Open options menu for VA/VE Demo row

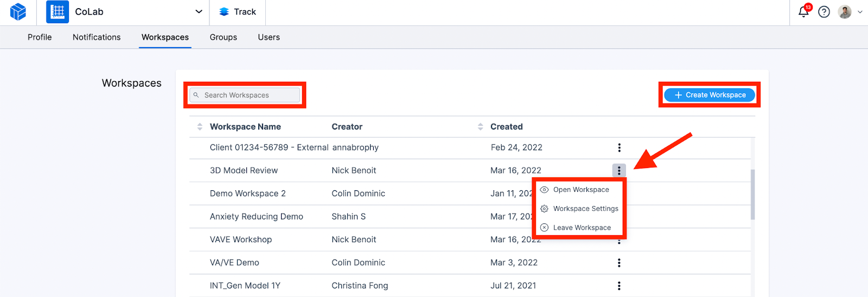(619, 263)
